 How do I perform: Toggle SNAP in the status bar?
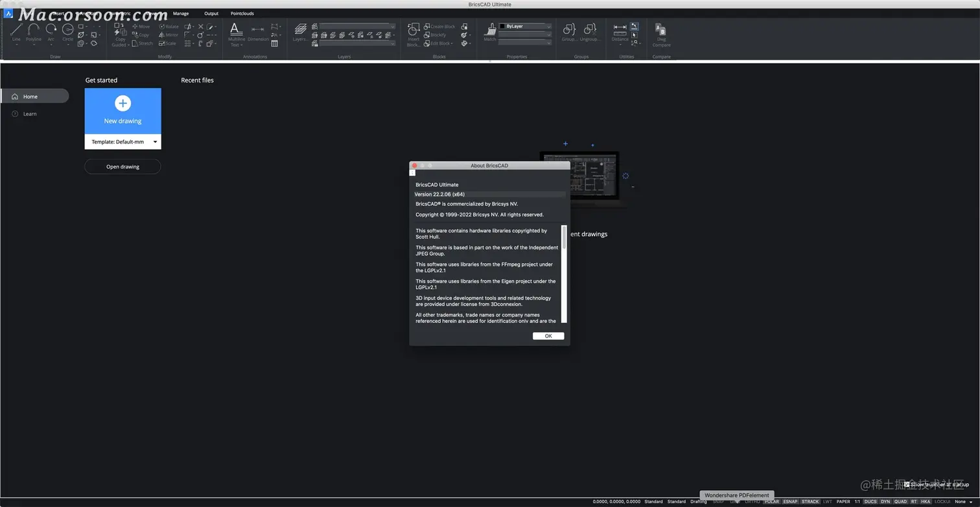718,502
